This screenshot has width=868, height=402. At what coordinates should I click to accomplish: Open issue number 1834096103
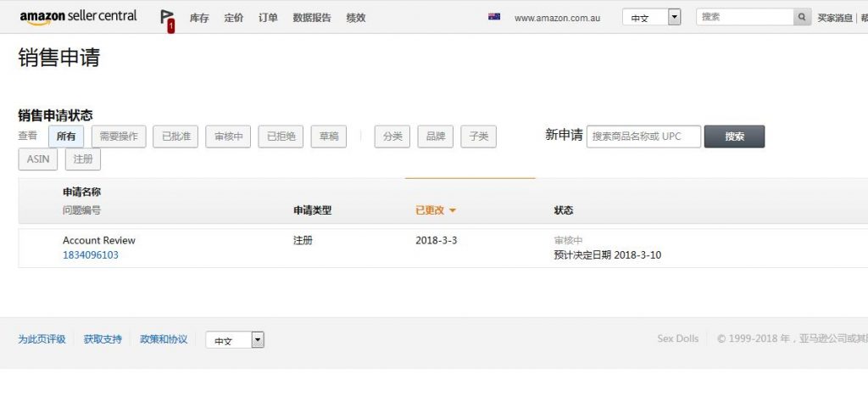point(91,254)
